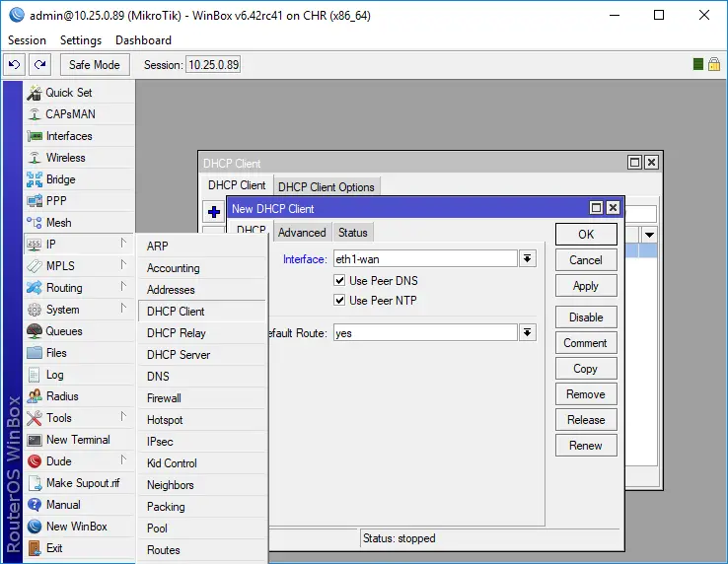Click the blue plus add button in DHCP Client window

click(x=214, y=212)
